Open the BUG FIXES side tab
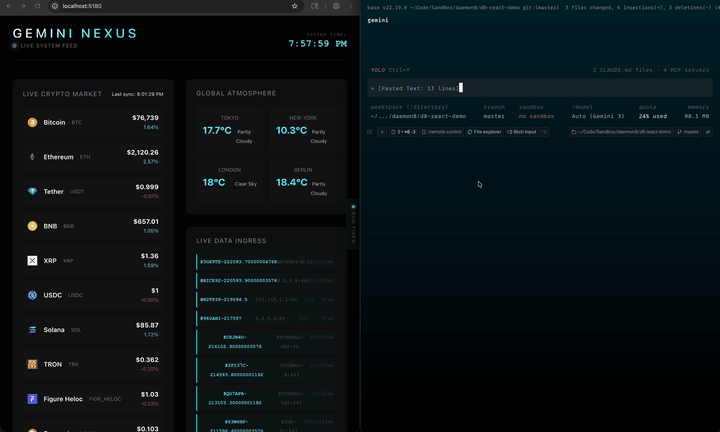This screenshot has height=432, width=720. tap(353, 224)
